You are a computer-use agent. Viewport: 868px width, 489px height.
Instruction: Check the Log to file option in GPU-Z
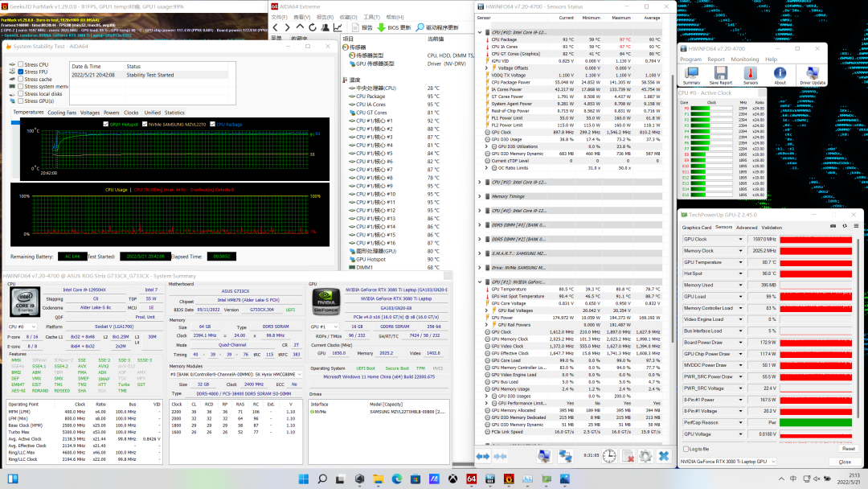pos(685,449)
